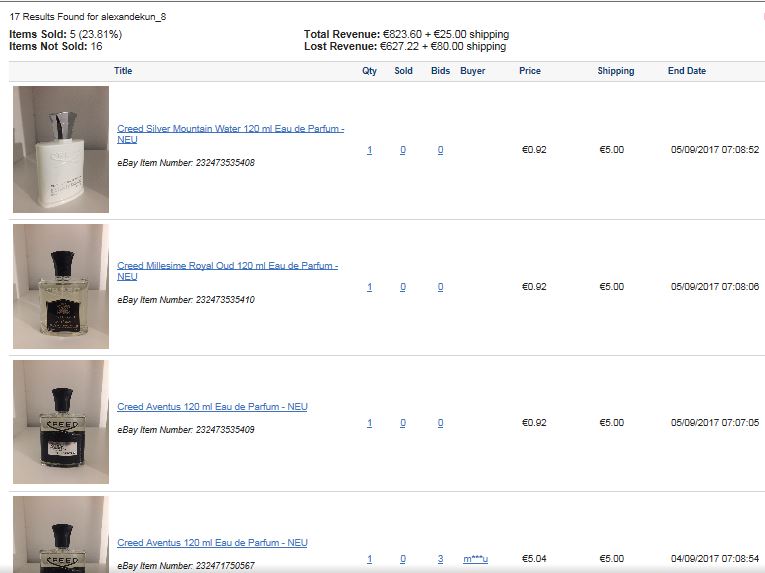Sort by the Bids column header

(x=441, y=71)
